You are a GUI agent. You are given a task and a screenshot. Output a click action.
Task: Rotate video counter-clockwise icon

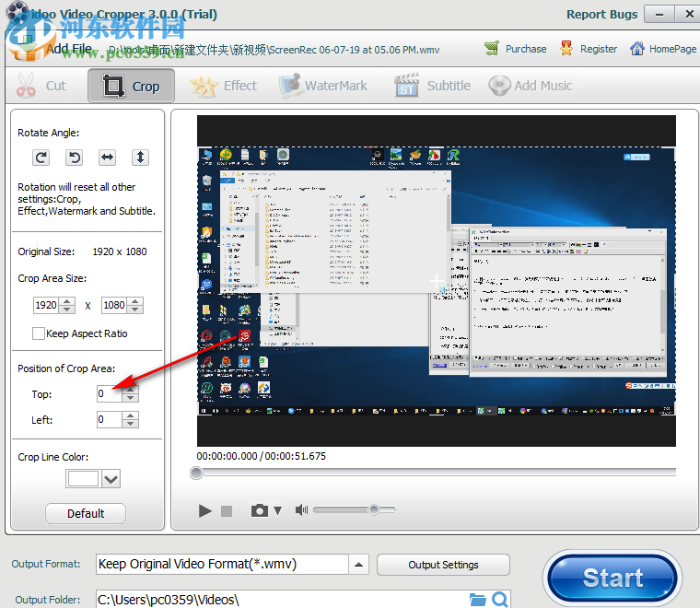click(74, 158)
